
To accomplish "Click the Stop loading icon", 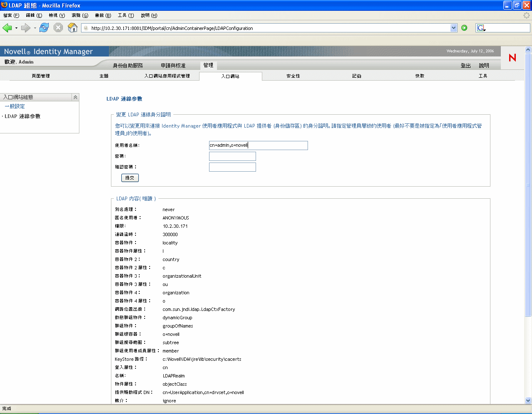I will (58, 28).
